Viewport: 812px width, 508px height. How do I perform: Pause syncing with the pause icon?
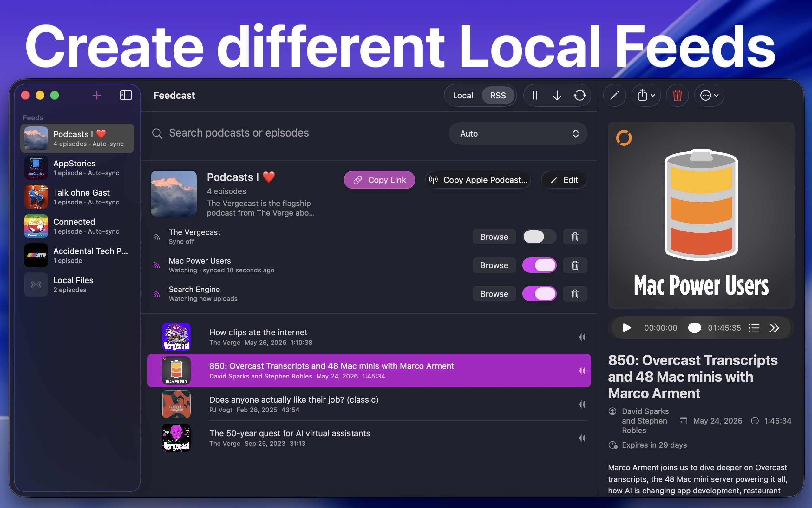[x=535, y=96]
